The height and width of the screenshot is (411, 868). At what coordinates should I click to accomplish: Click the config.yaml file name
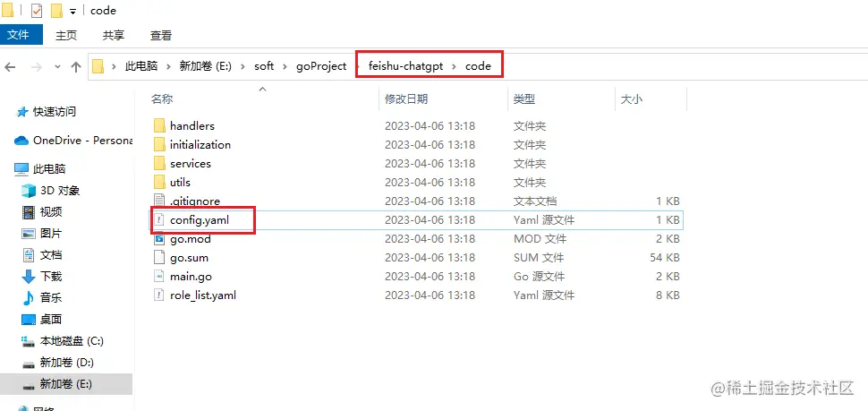tap(200, 220)
